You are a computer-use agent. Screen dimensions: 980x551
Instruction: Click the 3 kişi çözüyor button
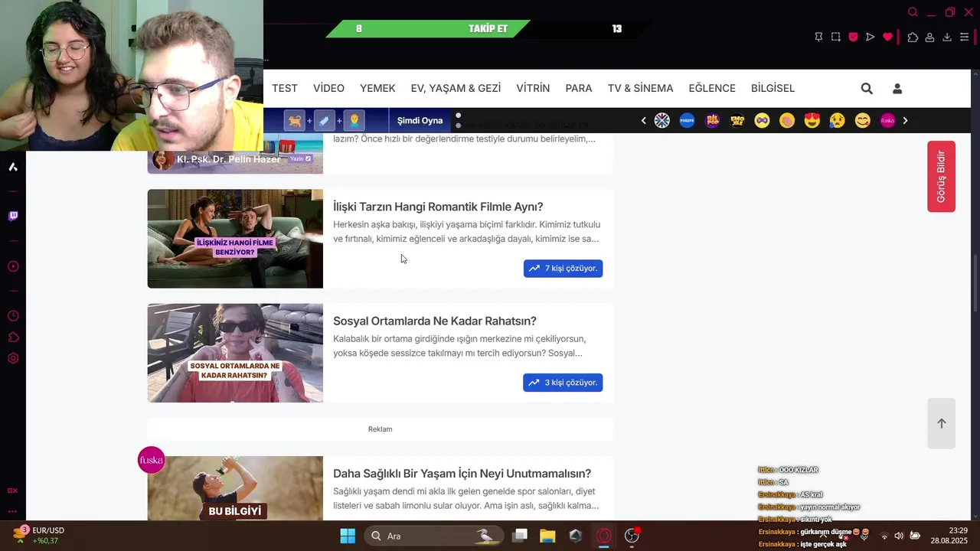click(563, 383)
